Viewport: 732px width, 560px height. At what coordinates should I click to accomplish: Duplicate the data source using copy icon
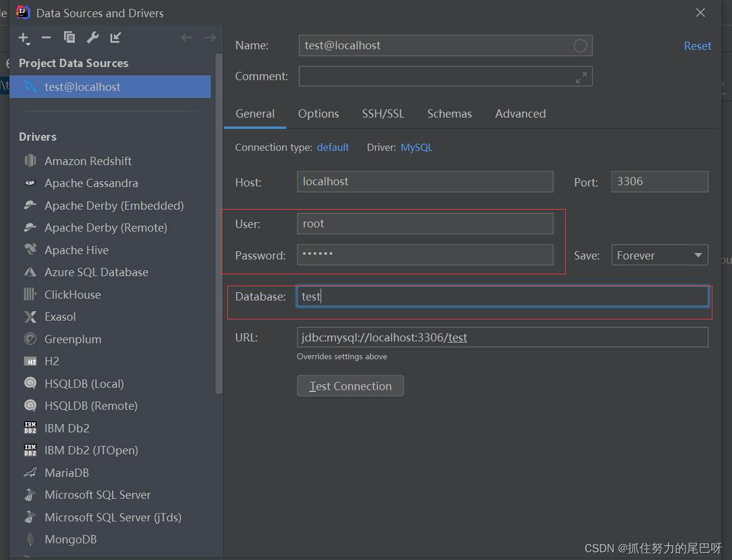[x=69, y=38]
